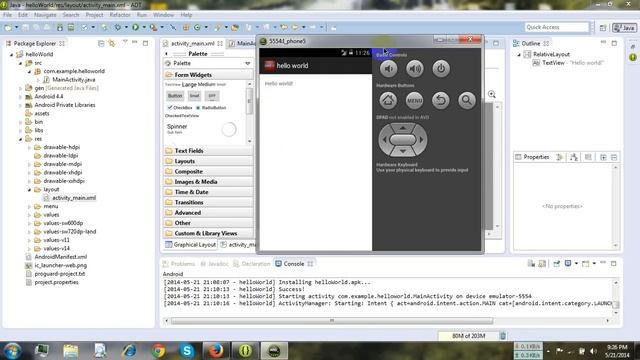Open Chrome from the Windows taskbar

tap(158, 351)
